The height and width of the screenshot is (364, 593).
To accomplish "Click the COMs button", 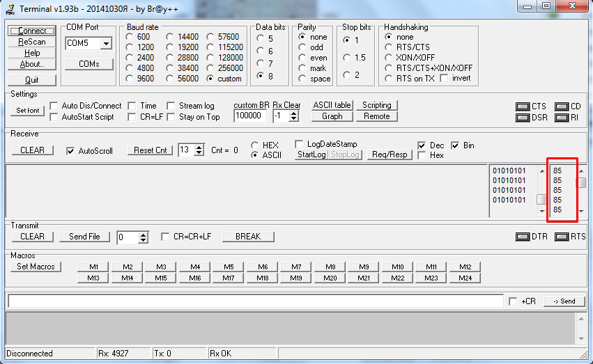I will pyautogui.click(x=89, y=64).
